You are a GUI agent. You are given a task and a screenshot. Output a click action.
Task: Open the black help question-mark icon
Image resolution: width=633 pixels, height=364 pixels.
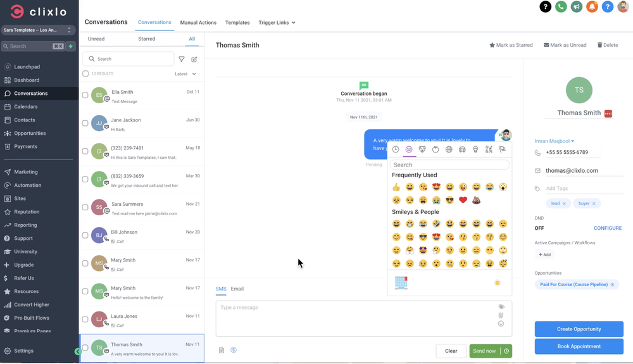click(545, 7)
